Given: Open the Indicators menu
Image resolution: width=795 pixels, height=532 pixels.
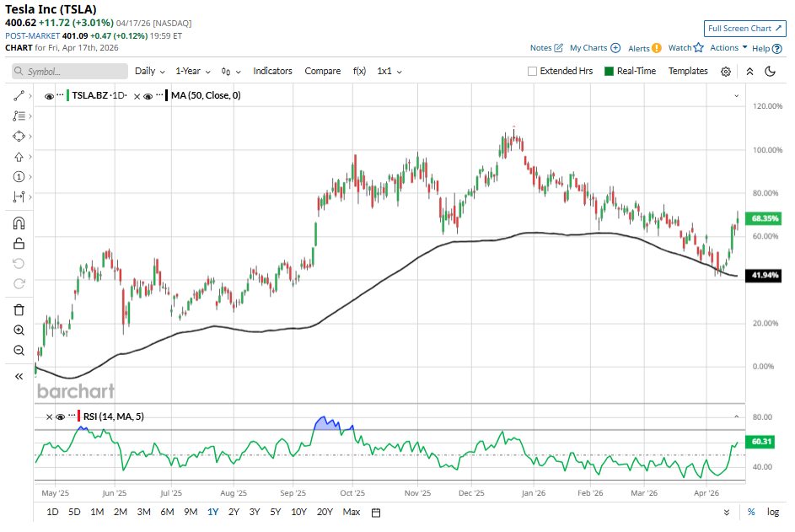Looking at the screenshot, I should pos(272,72).
